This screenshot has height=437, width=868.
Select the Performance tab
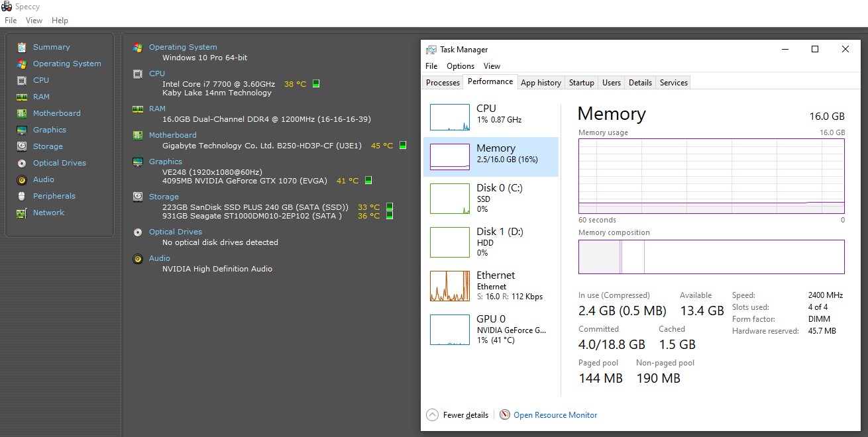(490, 81)
